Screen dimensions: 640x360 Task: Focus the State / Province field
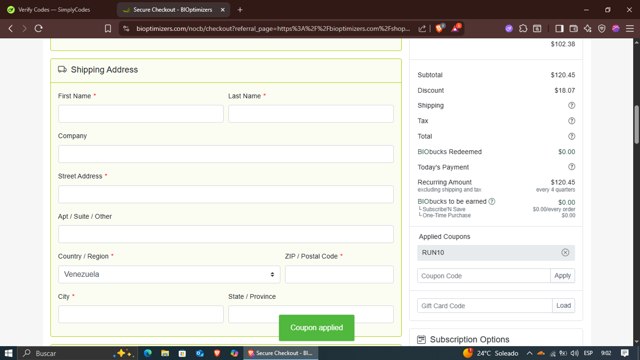311,314
